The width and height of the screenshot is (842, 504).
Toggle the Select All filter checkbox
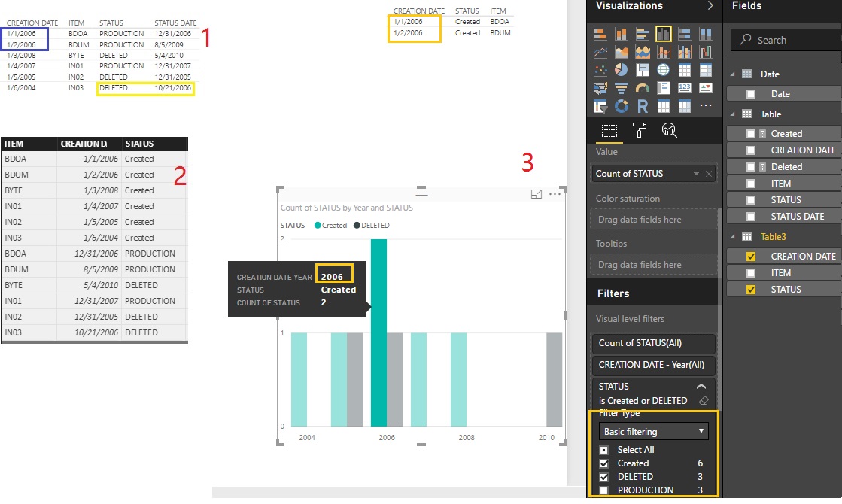click(x=604, y=450)
